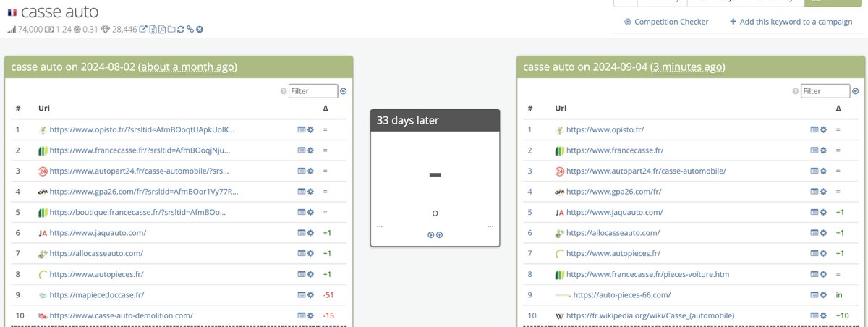Open right-panel autopieces.fr link

614,253
